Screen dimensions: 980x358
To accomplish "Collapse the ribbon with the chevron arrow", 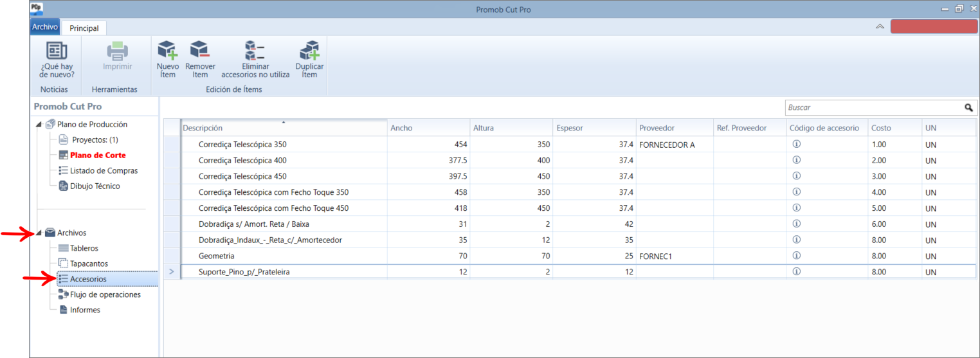I will 880,26.
